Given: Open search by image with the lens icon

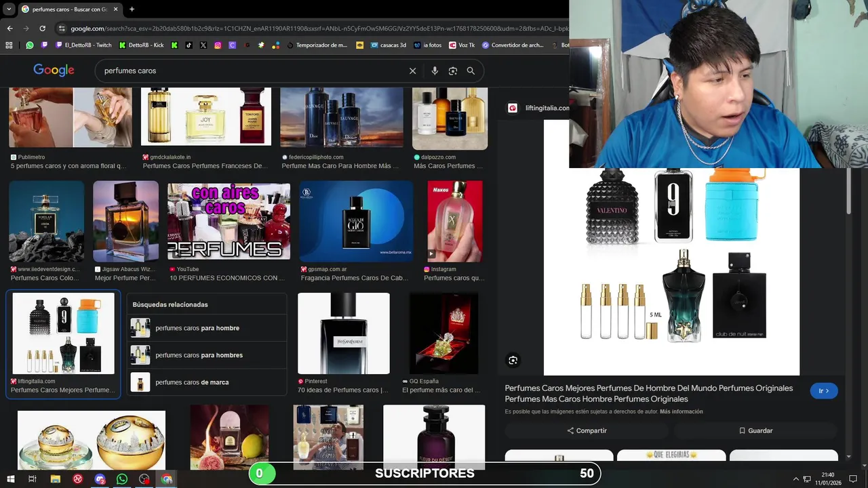Looking at the screenshot, I should [453, 70].
